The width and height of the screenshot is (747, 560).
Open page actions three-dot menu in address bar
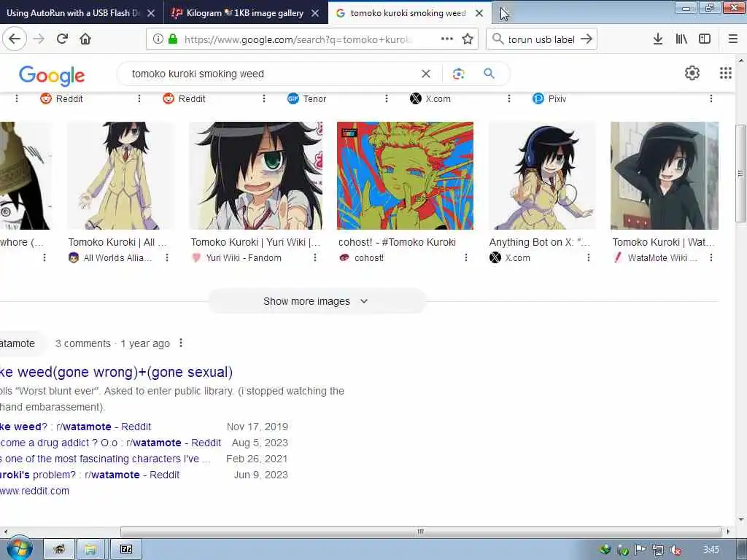[x=447, y=39]
